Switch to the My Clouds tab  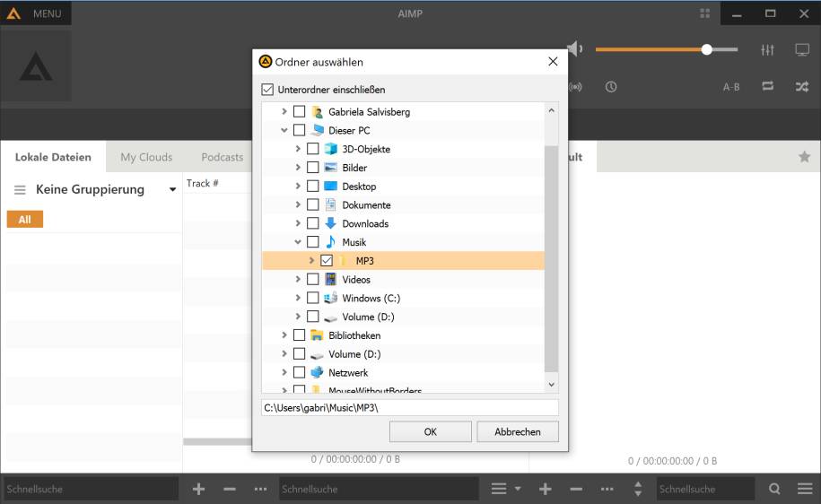[x=146, y=157]
